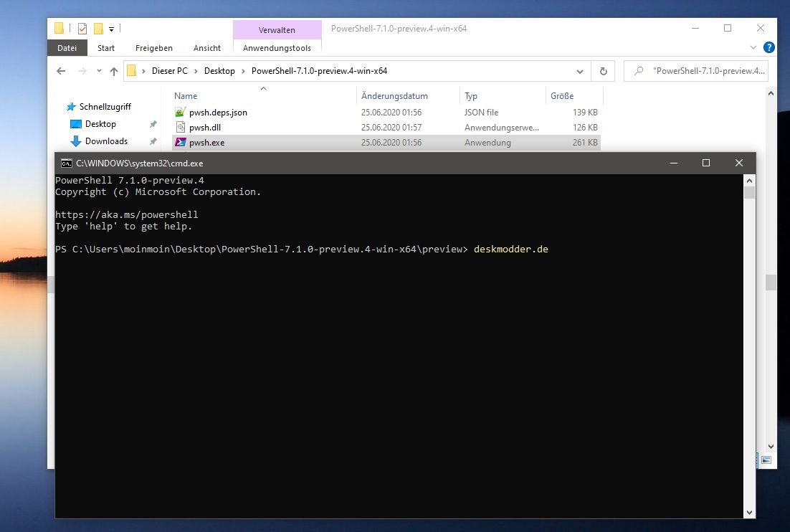Click the New folder quick access icon
The height and width of the screenshot is (532, 790).
98,29
